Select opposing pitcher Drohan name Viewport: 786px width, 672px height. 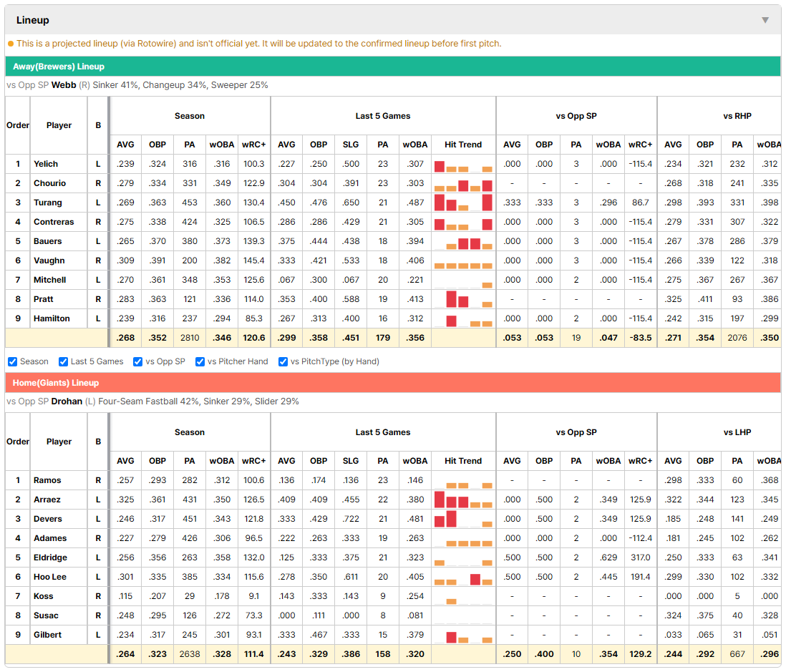(67, 401)
